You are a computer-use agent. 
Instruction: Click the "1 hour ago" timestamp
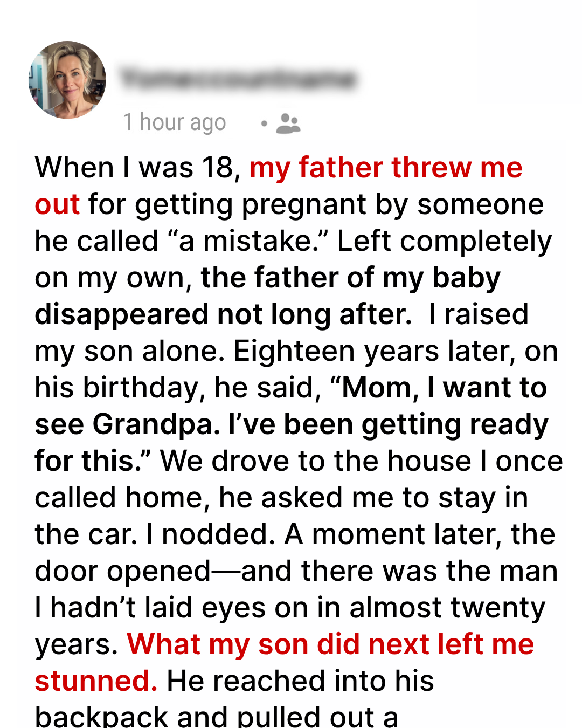(174, 122)
